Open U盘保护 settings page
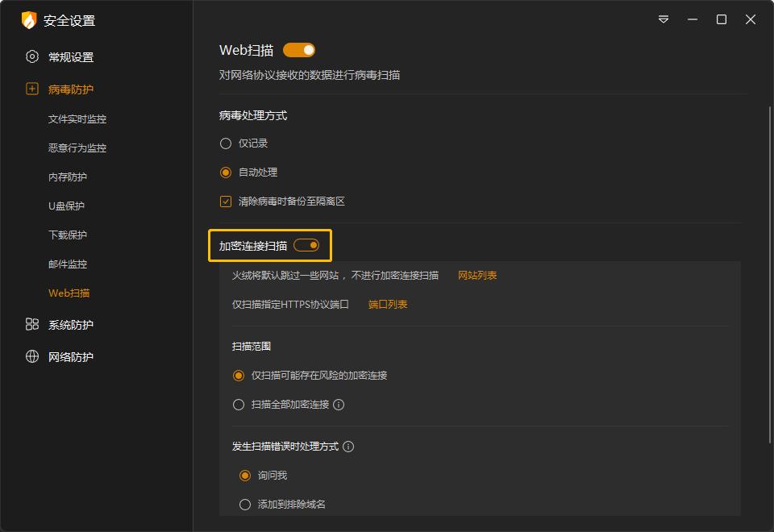 (x=67, y=206)
